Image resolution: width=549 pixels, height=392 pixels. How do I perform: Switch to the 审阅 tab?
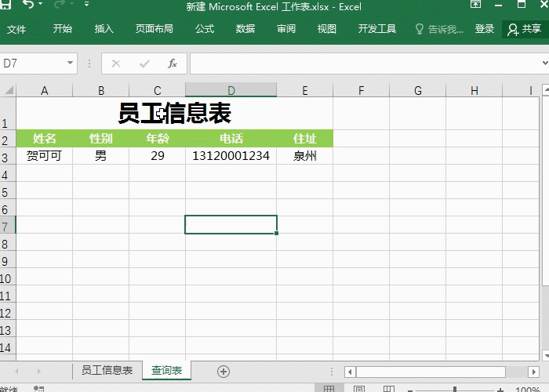tap(286, 29)
